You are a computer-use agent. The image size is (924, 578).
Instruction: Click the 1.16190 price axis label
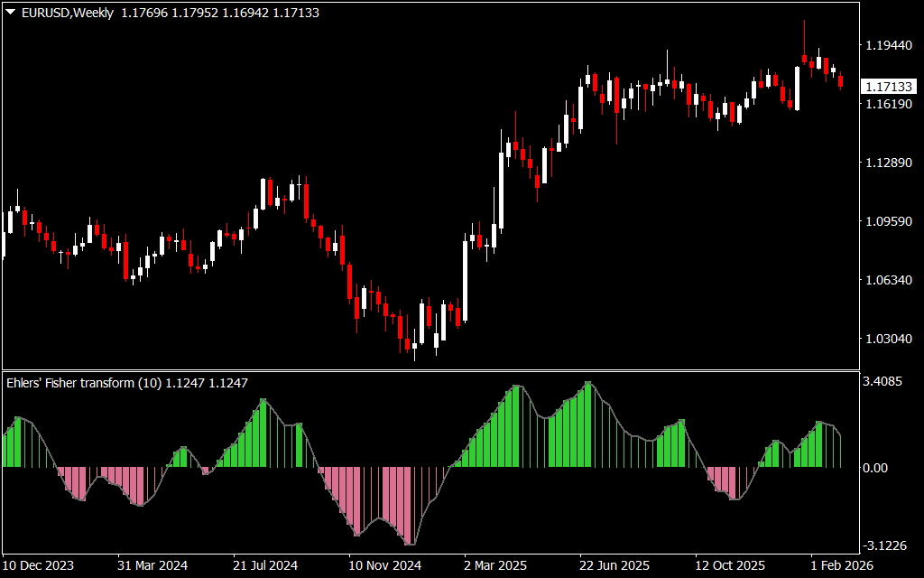click(888, 104)
